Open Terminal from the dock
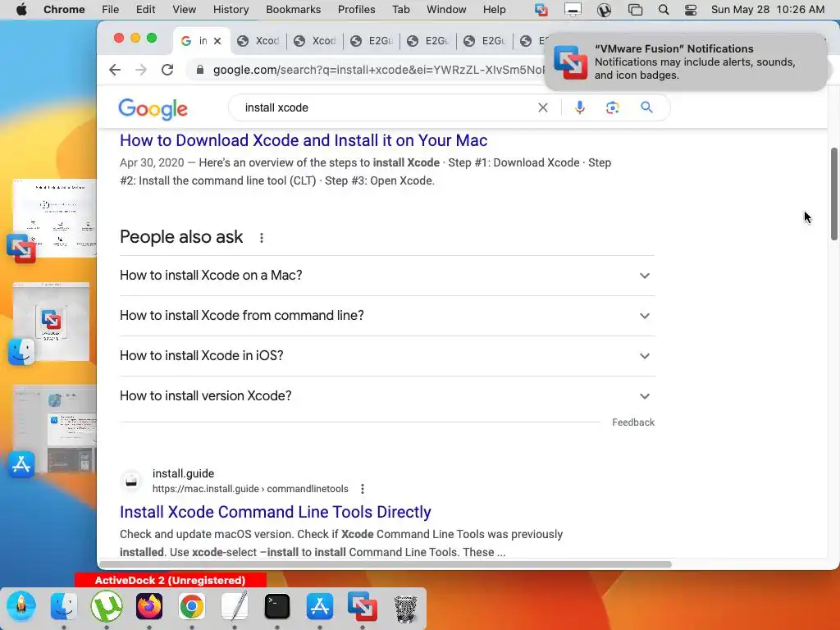Image resolution: width=840 pixels, height=630 pixels. tap(277, 606)
